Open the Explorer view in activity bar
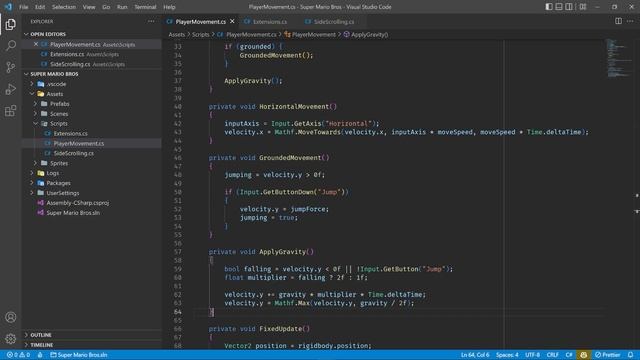The height and width of the screenshot is (360, 640). (11, 24)
